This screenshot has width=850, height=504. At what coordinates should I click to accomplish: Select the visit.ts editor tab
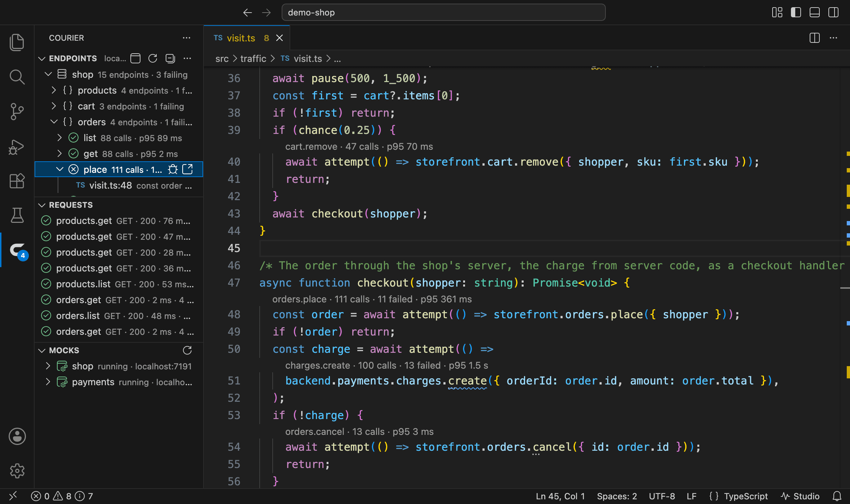coord(247,38)
